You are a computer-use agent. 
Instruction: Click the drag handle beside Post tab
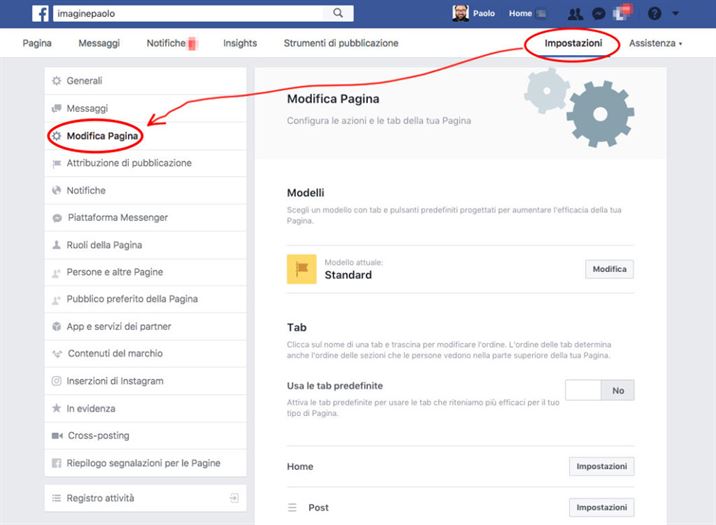293,508
